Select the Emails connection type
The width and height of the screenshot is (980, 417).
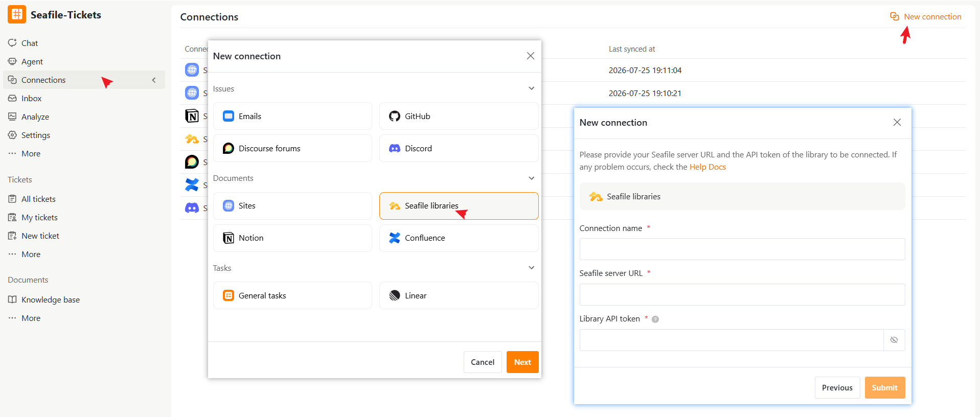[292, 116]
